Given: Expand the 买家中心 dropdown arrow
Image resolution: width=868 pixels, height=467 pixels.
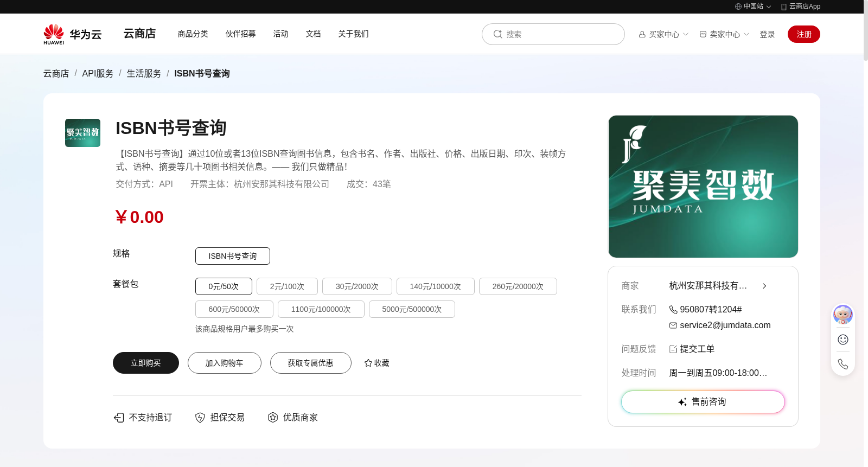Looking at the screenshot, I should click(x=686, y=34).
